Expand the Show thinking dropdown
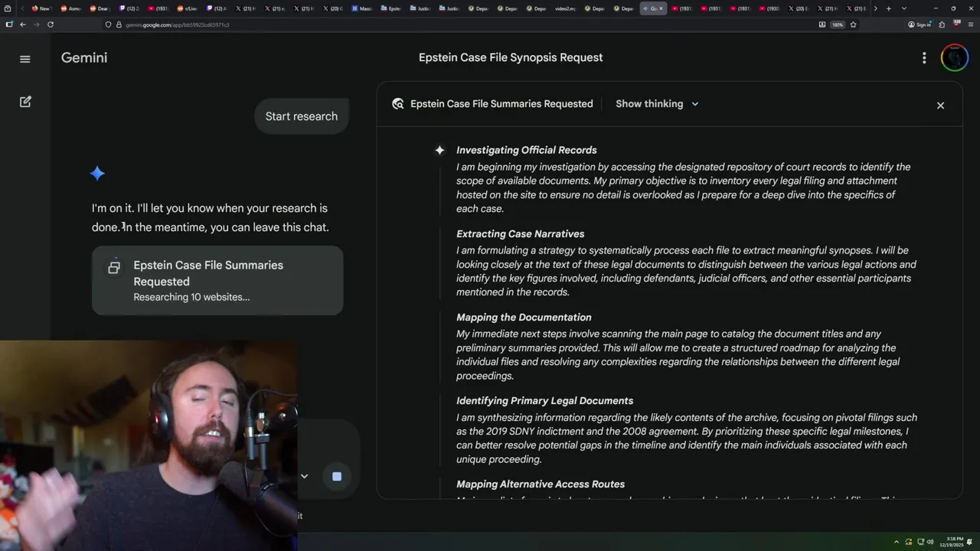This screenshot has height=551, width=980. click(657, 104)
